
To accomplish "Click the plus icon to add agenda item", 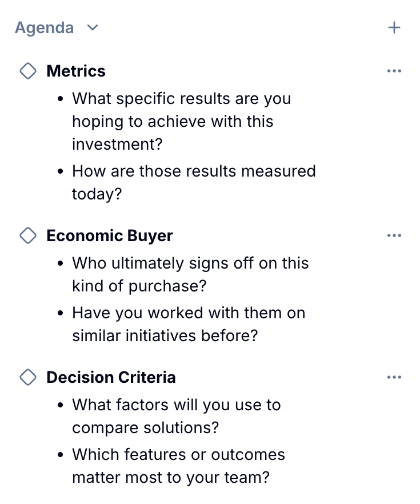I will pyautogui.click(x=394, y=27).
